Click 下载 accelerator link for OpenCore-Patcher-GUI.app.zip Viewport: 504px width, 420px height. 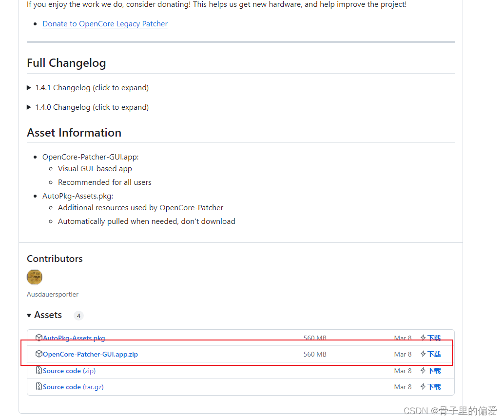[434, 354]
